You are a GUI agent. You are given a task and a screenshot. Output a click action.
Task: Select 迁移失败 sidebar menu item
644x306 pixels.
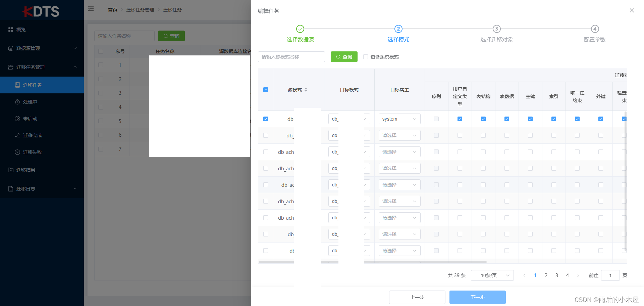point(42,152)
